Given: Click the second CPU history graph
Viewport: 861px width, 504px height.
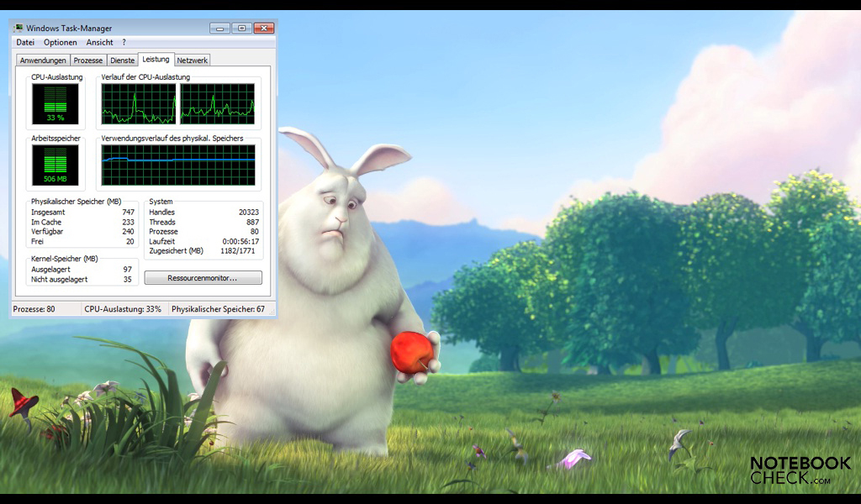Looking at the screenshot, I should tap(218, 104).
